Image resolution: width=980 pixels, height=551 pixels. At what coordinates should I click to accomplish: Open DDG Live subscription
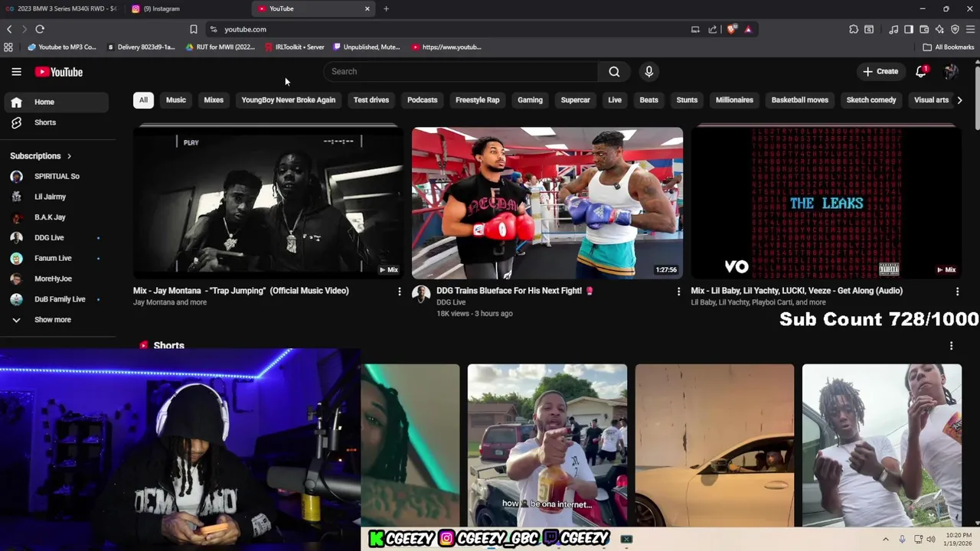(56, 238)
